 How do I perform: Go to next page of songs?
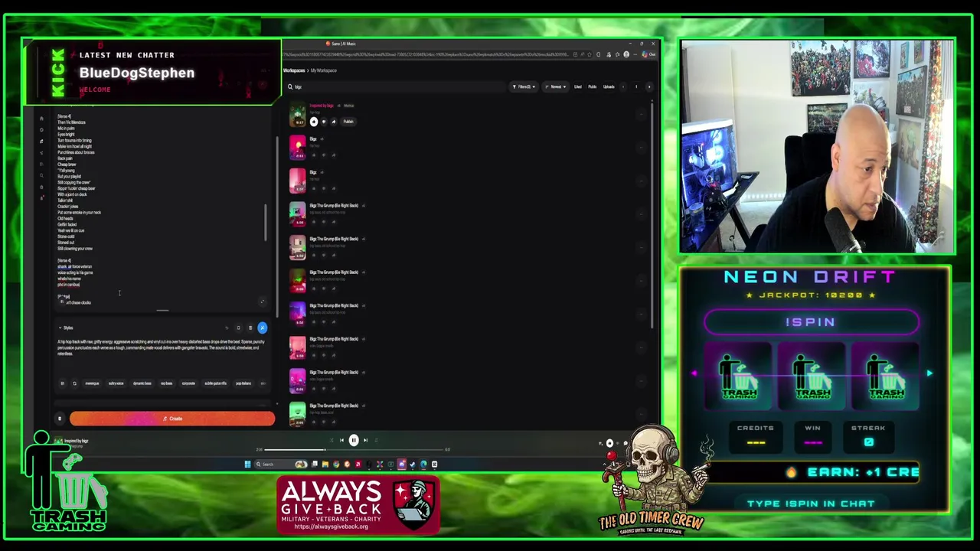649,86
